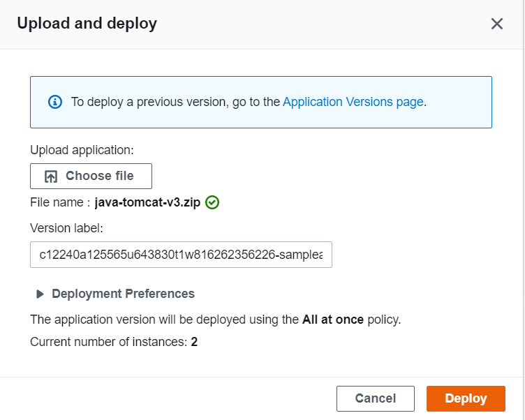Click the bold All at once text

(x=332, y=320)
